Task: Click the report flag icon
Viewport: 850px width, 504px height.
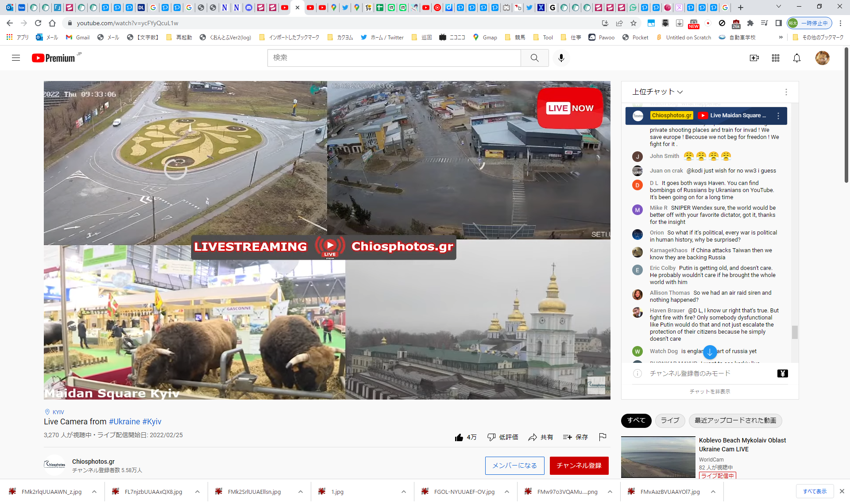Action: (603, 437)
